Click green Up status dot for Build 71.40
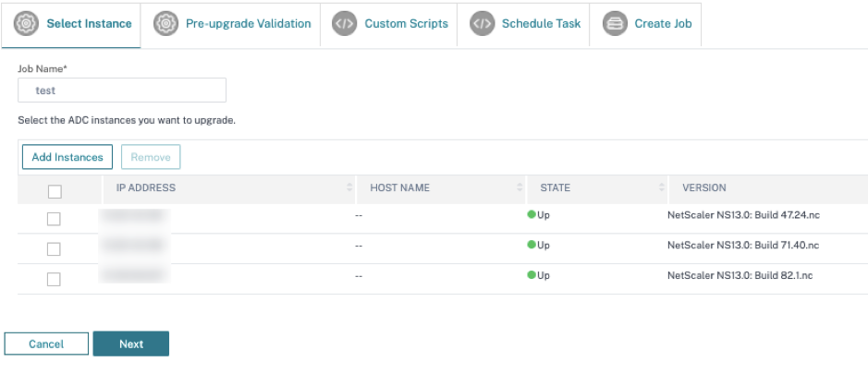The width and height of the screenshot is (868, 374). (532, 245)
